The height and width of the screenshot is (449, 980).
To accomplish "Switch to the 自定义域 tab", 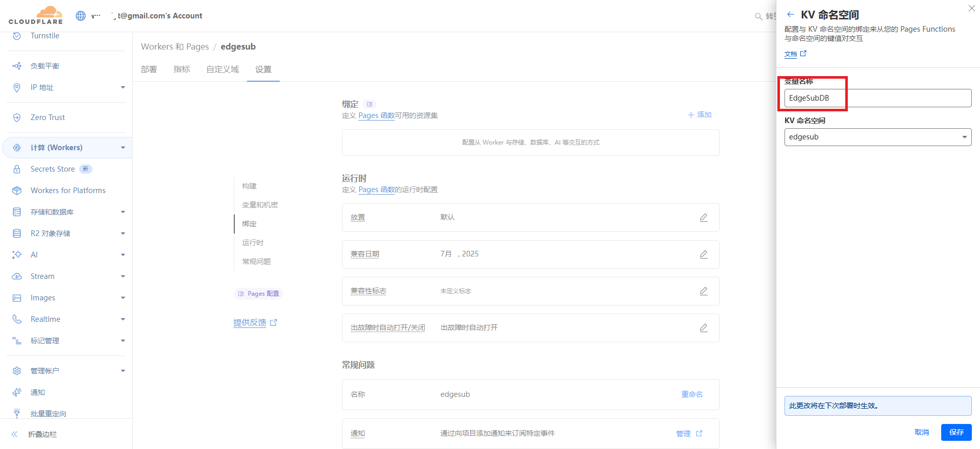I will click(223, 69).
